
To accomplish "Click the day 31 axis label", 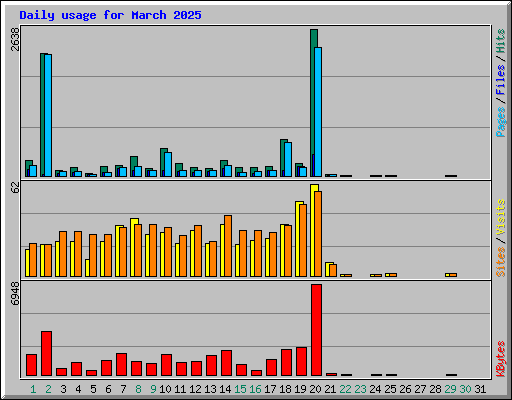I will click(480, 389).
